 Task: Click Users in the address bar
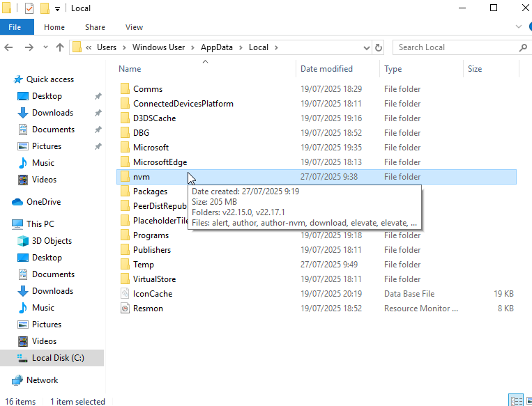[x=107, y=47]
